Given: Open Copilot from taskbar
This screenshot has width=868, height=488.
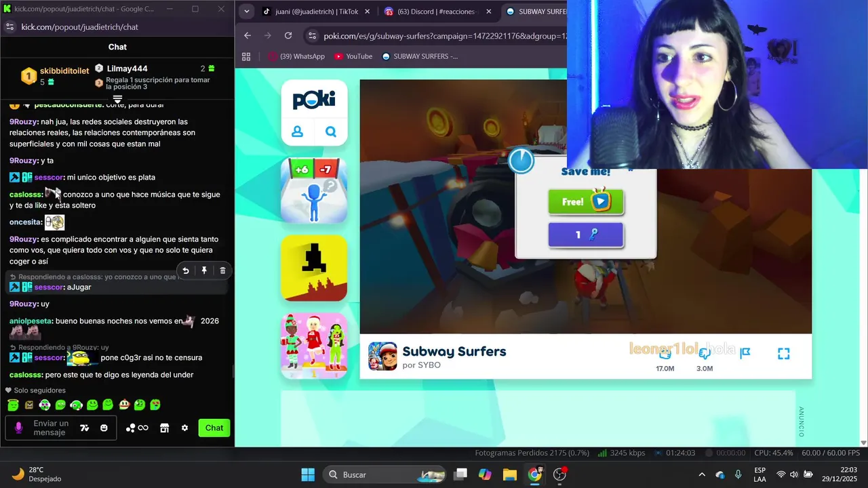Looking at the screenshot, I should 485,474.
